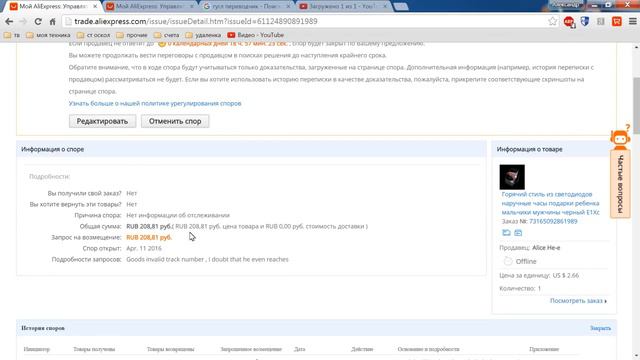Screen dimensions: 640x360
Task: Click the Редактировать button
Action: (x=102, y=121)
